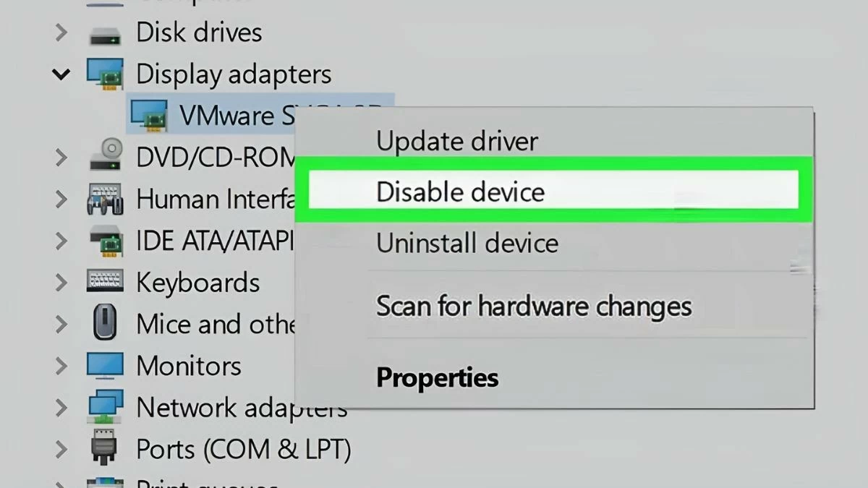This screenshot has height=488, width=868.
Task: Select the VMware SVGA adapter icon
Action: pyautogui.click(x=148, y=116)
